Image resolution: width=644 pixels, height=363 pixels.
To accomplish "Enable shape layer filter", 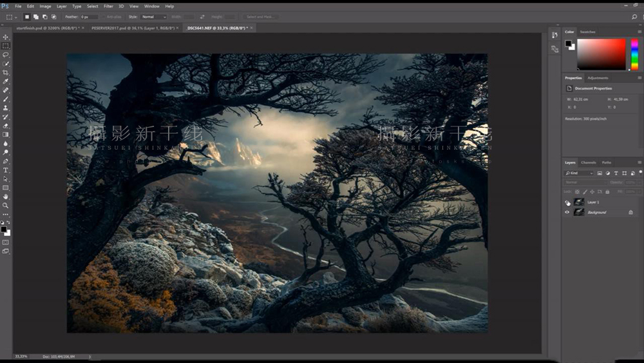I will pos(624,173).
